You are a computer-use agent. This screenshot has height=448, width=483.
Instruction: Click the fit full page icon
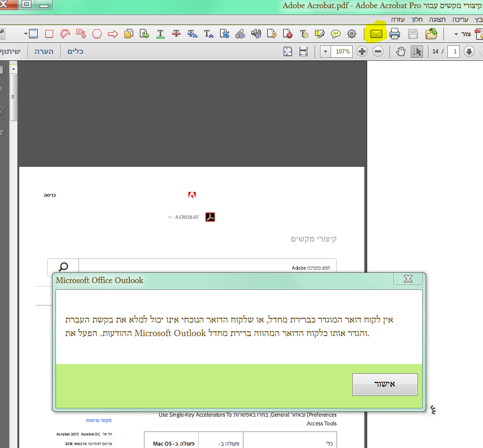point(288,52)
